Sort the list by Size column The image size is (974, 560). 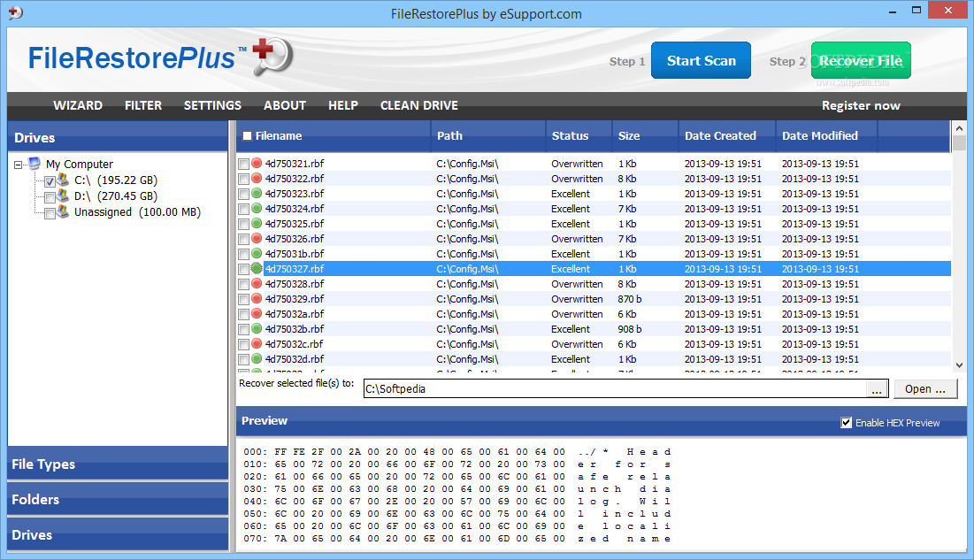645,135
